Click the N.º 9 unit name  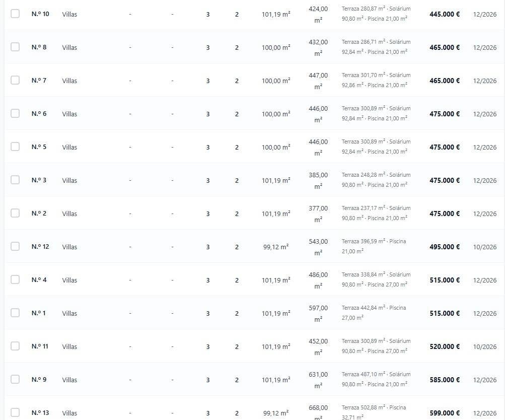39,380
